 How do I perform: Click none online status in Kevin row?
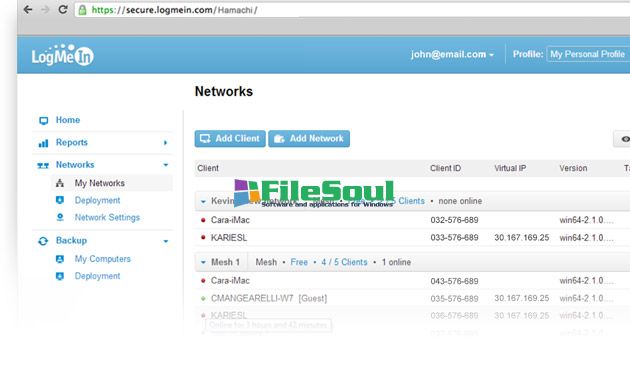[x=460, y=201]
